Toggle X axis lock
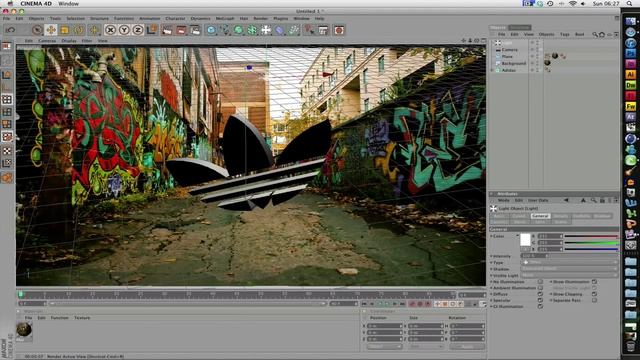The width and height of the screenshot is (640, 360). tap(110, 30)
